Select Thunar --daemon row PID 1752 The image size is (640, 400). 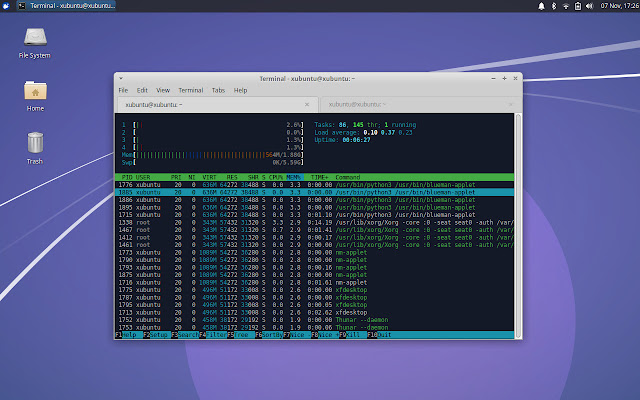[x=314, y=320]
